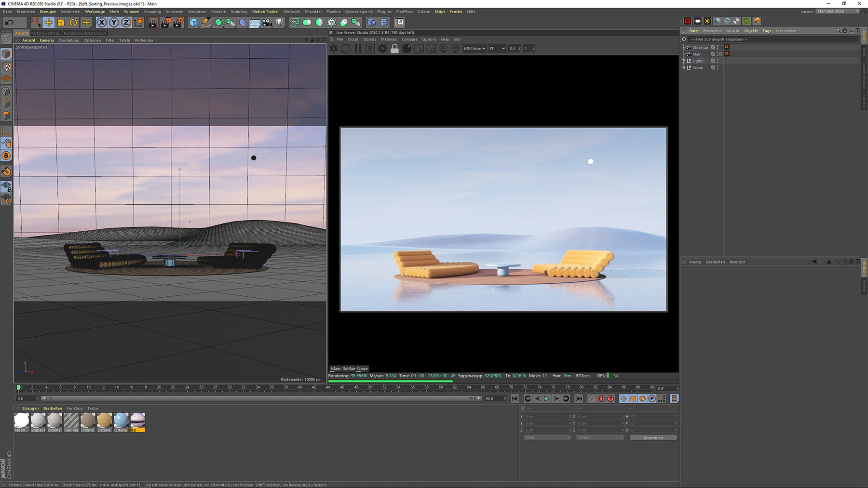
Task: Click the Octane camera tag on Main
Action: pyautogui.click(x=727, y=54)
